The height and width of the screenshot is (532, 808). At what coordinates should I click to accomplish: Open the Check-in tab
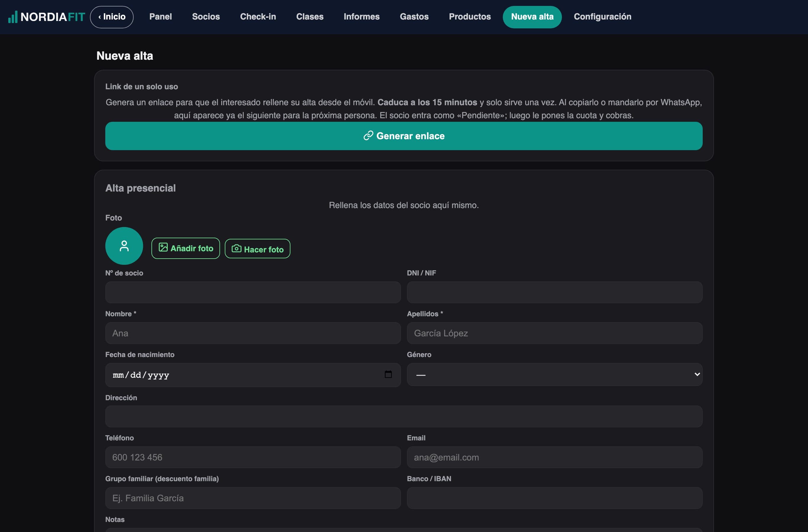pos(258,17)
